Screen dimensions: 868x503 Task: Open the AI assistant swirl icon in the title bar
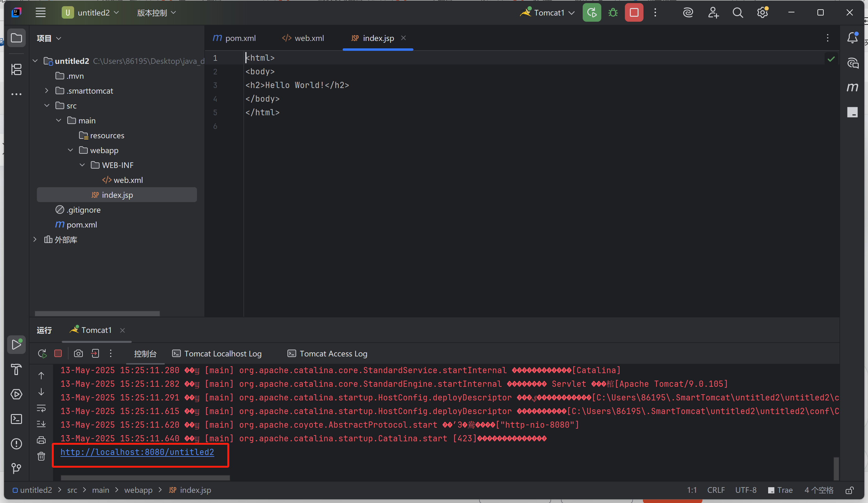click(x=688, y=13)
